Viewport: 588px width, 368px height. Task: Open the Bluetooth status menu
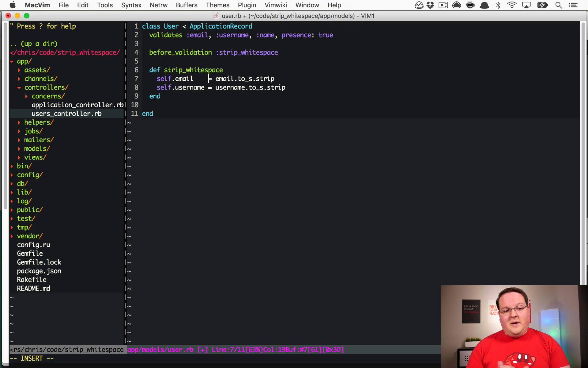click(498, 5)
